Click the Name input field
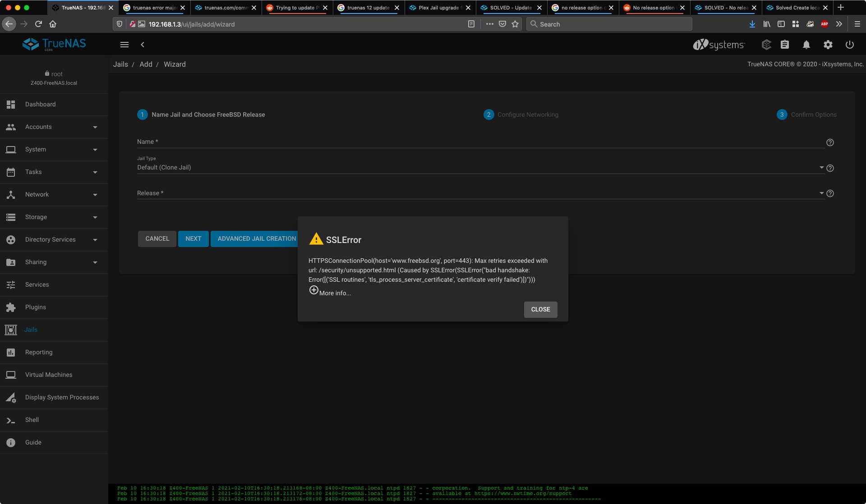Image resolution: width=866 pixels, height=504 pixels. click(x=480, y=142)
